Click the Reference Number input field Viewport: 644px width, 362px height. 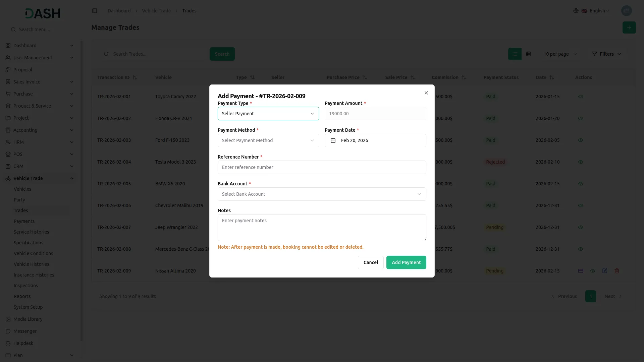[x=321, y=167]
